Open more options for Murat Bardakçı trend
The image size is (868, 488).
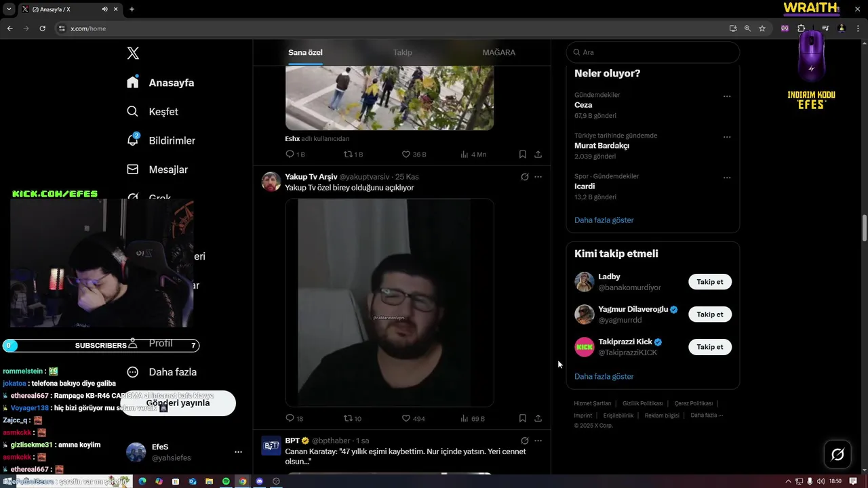click(x=727, y=137)
